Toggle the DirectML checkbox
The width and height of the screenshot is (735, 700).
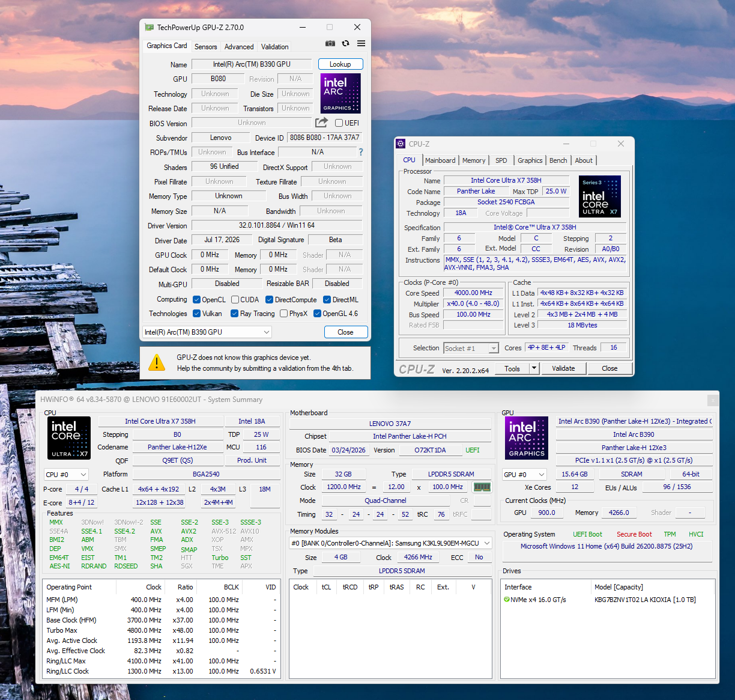coord(327,300)
